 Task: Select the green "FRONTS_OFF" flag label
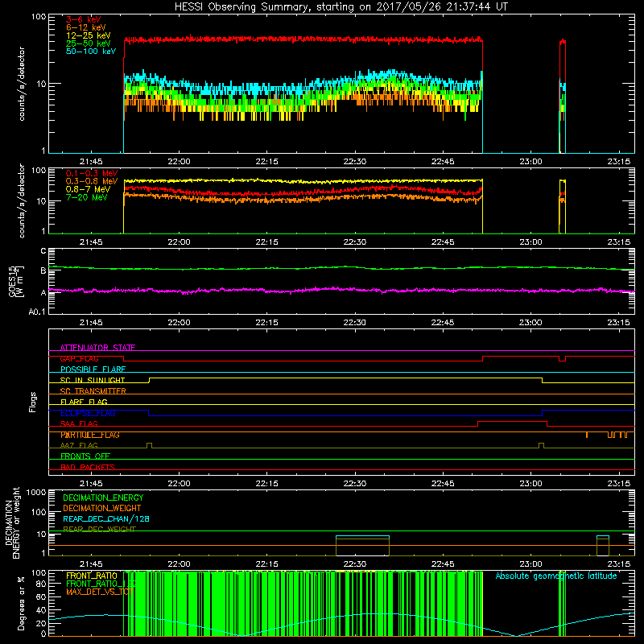(x=85, y=456)
